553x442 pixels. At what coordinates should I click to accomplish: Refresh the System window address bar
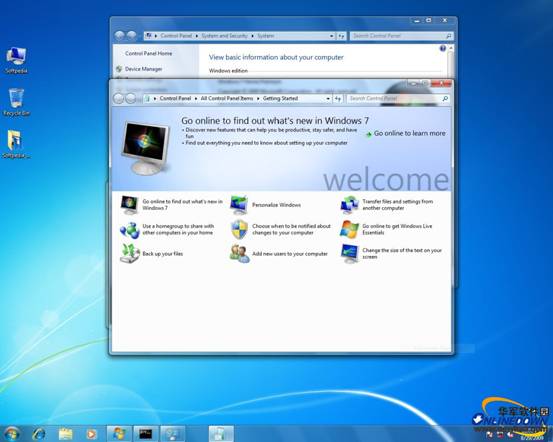pos(341,36)
